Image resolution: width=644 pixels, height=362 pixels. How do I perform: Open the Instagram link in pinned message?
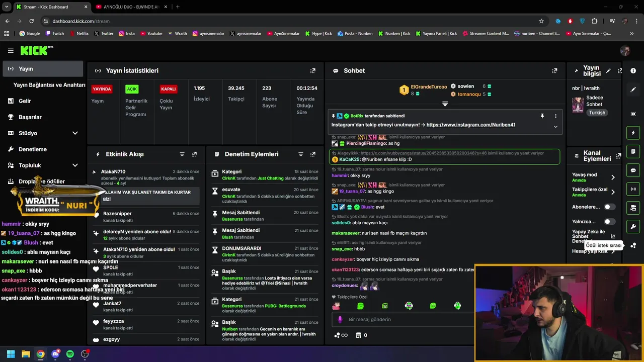pyautogui.click(x=470, y=125)
